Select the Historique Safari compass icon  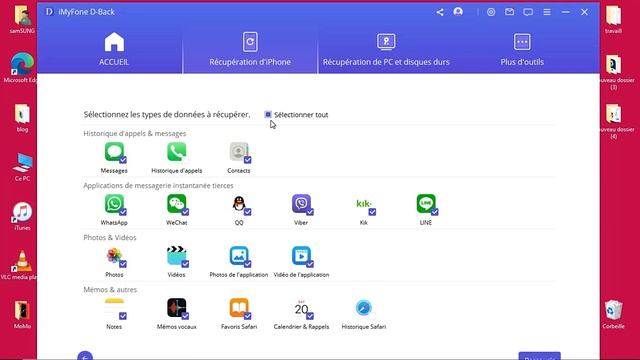tap(364, 308)
